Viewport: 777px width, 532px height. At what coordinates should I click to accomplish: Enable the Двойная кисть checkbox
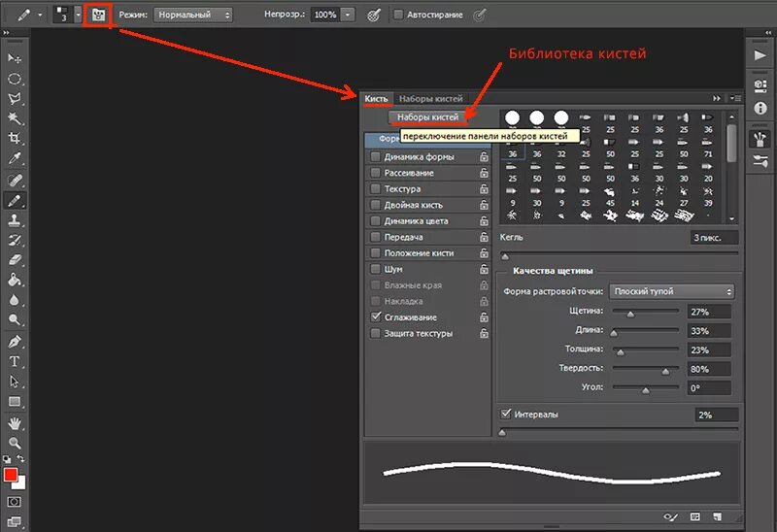[376, 205]
